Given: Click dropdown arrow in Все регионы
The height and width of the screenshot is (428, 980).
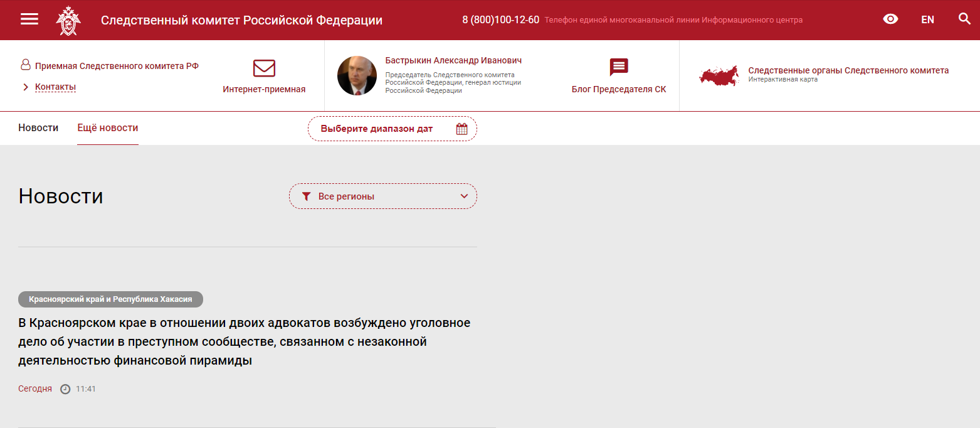Looking at the screenshot, I should pos(464,196).
